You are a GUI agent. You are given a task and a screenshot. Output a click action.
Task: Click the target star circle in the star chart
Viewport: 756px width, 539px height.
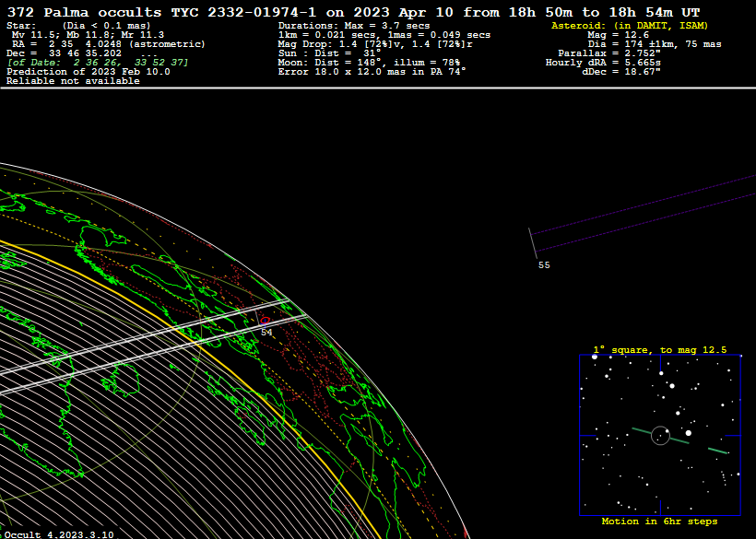click(660, 436)
